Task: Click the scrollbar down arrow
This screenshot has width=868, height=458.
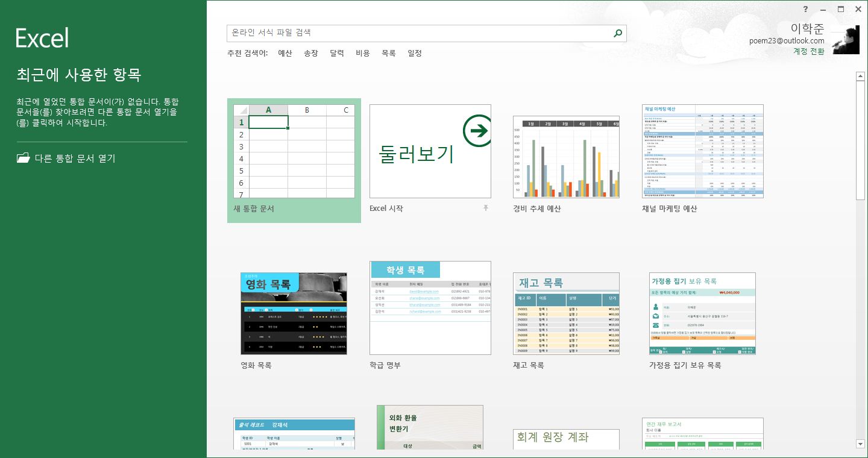Action: click(860, 444)
